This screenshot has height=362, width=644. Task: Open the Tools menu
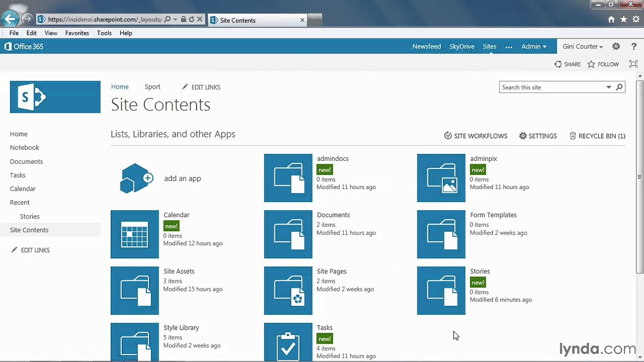coord(104,33)
